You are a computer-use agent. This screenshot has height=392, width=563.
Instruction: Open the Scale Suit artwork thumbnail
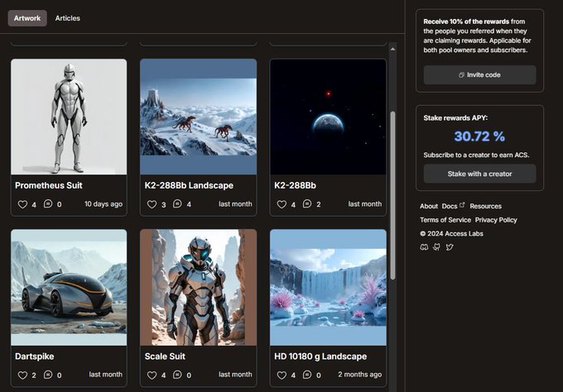pyautogui.click(x=198, y=287)
